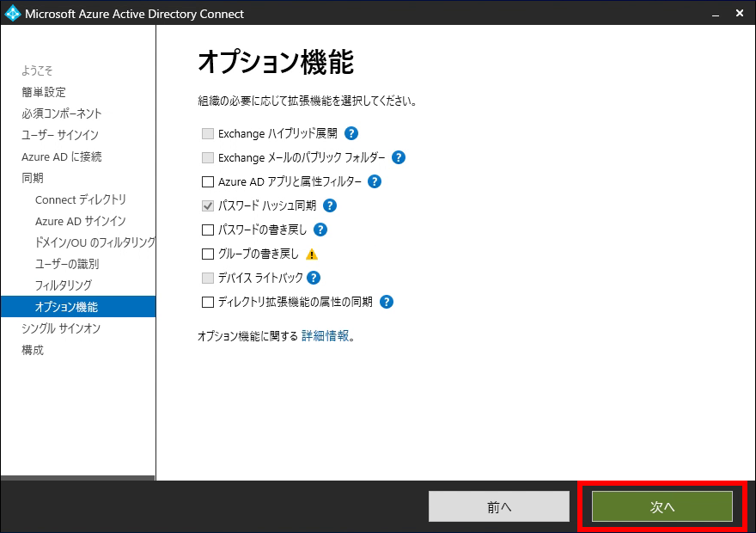Select highlighted オプション機能 step
Viewport: 756px width, 533px height.
[x=78, y=307]
